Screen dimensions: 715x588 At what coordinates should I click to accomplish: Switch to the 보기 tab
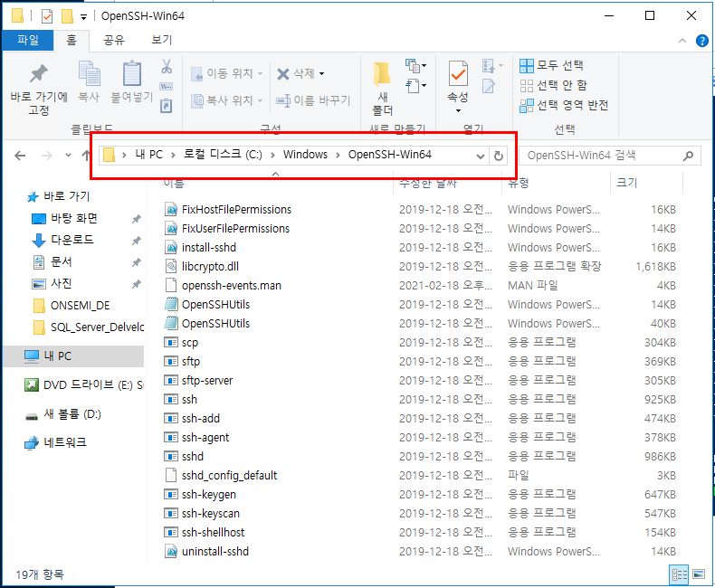(x=161, y=40)
